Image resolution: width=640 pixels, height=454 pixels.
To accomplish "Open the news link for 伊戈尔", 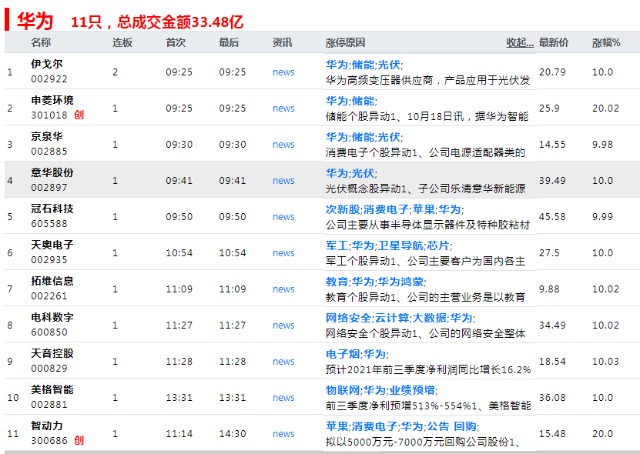I will click(283, 72).
